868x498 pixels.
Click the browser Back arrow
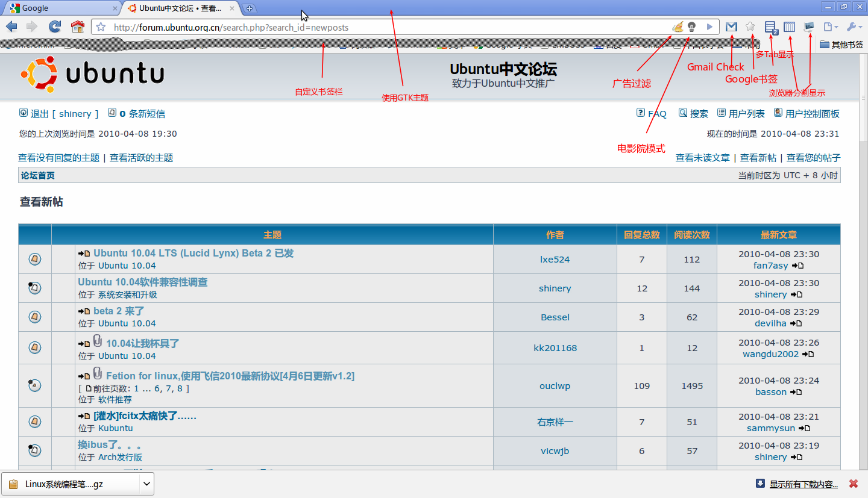tap(11, 26)
